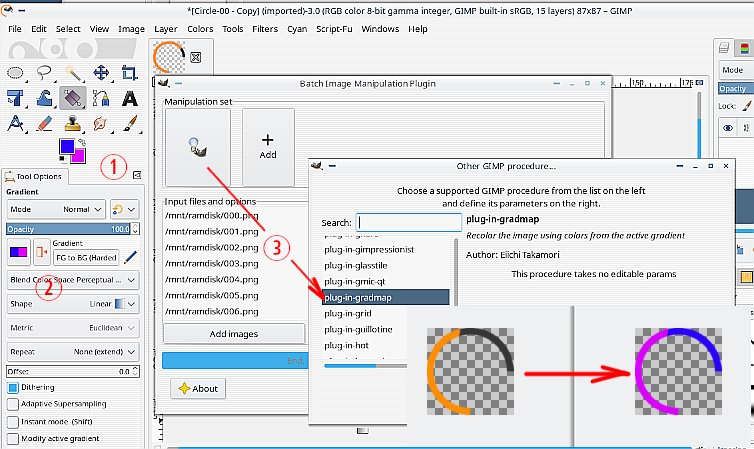Click the gradmap manipulation icon in BIMP

(x=198, y=147)
